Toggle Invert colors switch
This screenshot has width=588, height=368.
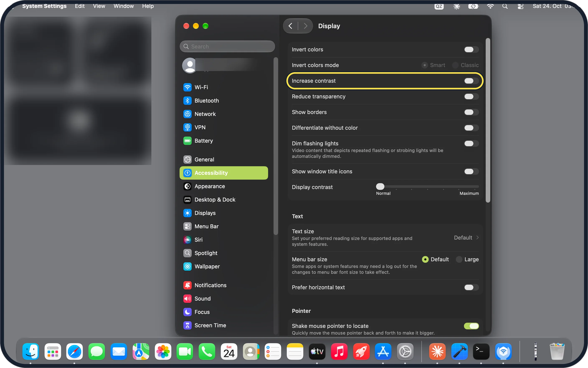(x=471, y=50)
